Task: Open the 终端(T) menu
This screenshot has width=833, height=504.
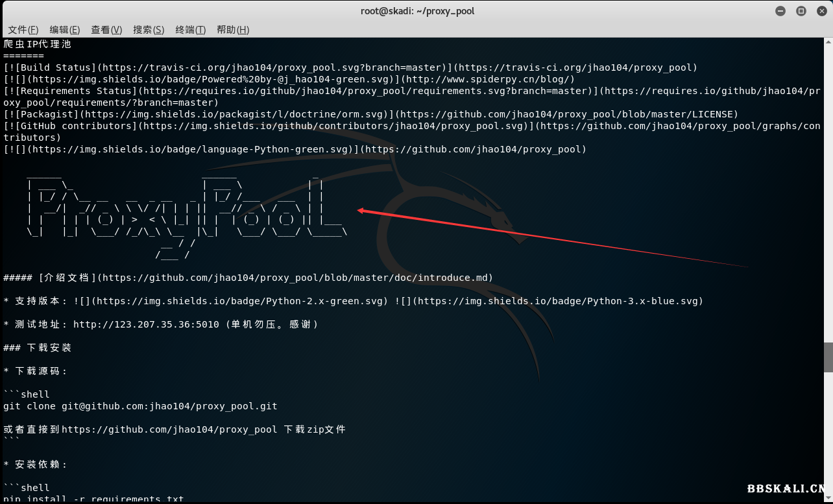Action: point(190,30)
